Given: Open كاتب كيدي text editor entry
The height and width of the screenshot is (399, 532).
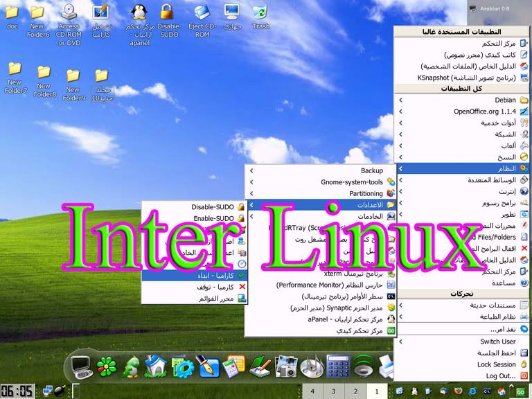Looking at the screenshot, I should [463, 55].
